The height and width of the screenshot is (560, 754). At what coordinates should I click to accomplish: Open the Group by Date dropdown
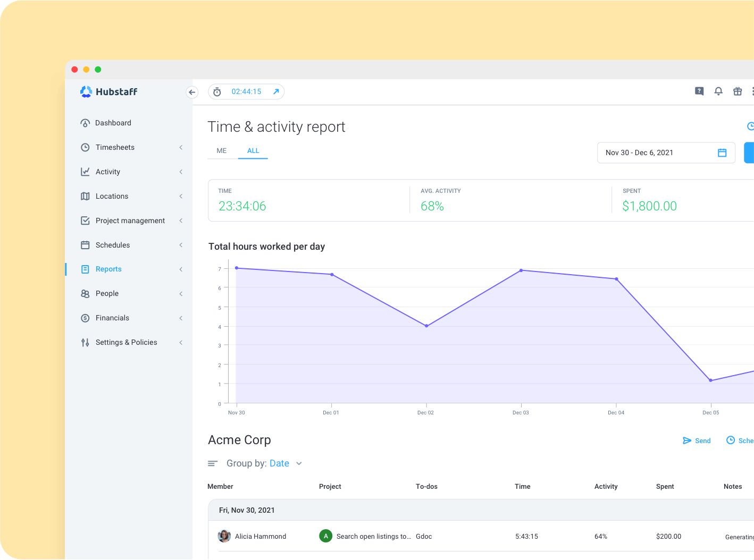(x=286, y=463)
